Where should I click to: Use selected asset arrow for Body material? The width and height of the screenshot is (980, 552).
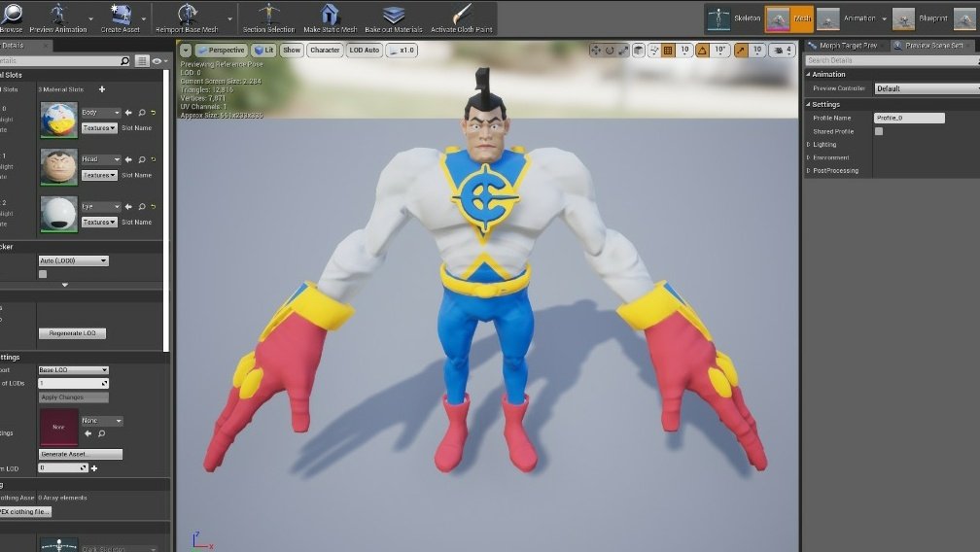point(128,113)
